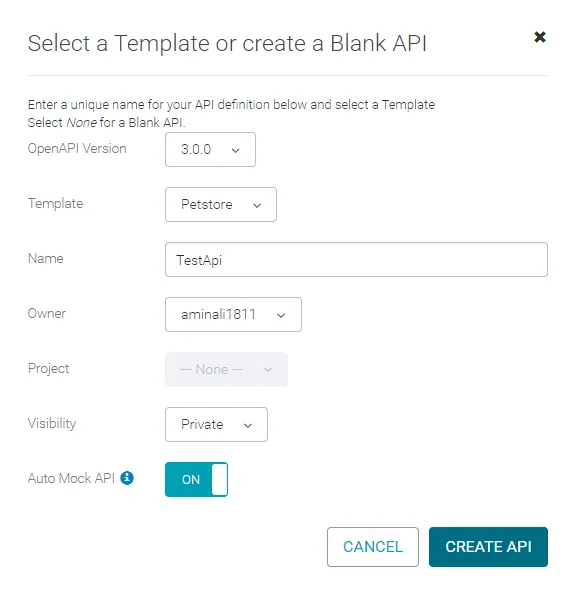The image size is (571, 599).
Task: Expand the Template dropdown showing Petstore
Action: tap(221, 204)
